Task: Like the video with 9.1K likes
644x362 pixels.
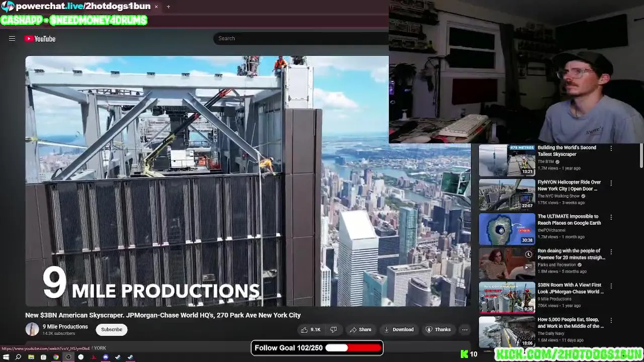Action: (310, 330)
